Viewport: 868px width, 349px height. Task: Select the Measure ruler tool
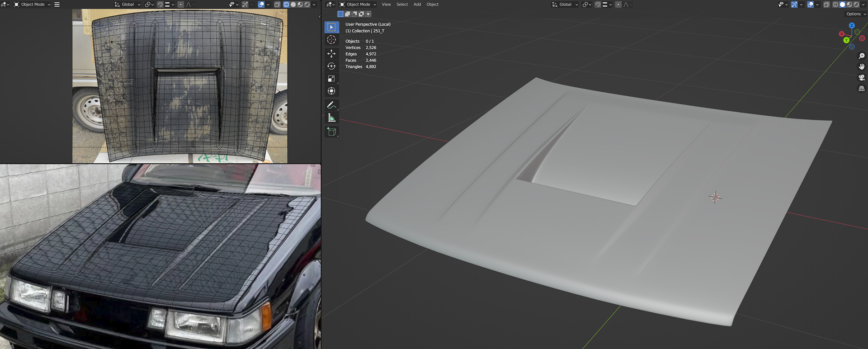tap(331, 118)
